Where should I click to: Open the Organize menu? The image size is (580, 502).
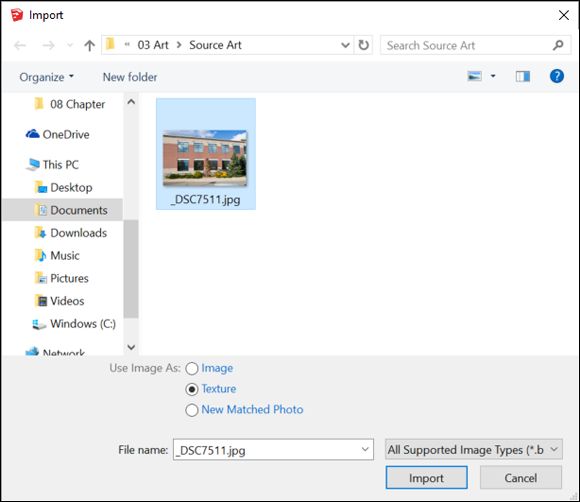[47, 77]
